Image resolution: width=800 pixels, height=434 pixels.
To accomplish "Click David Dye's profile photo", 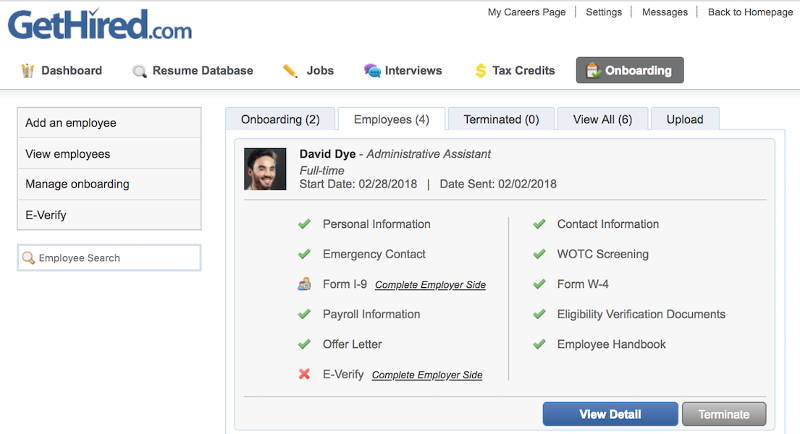I will (265, 169).
